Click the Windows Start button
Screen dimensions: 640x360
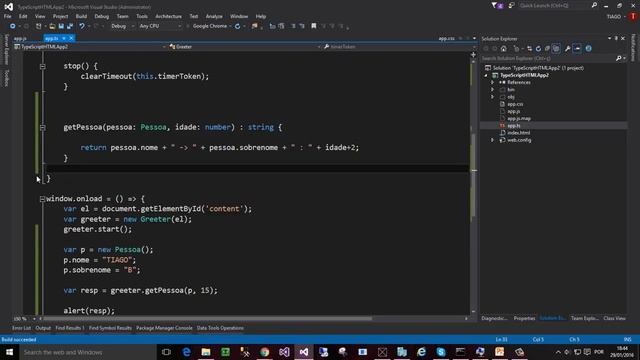pos(9,352)
